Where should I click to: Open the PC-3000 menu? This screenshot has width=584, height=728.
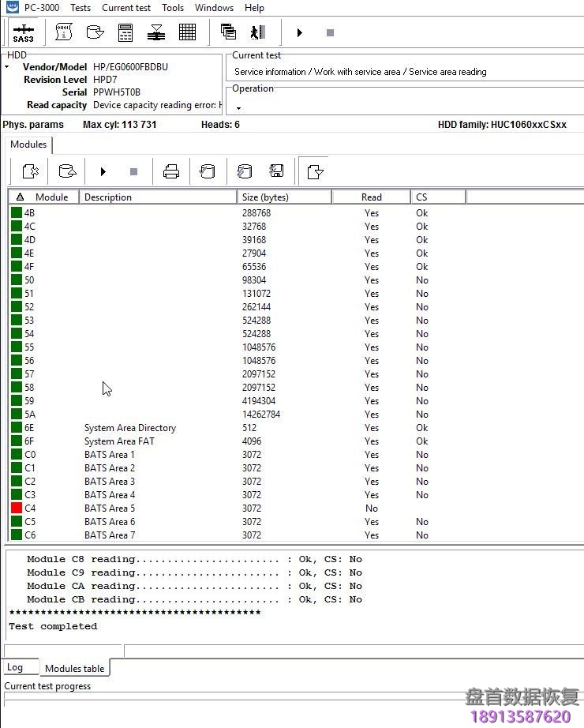point(42,7)
